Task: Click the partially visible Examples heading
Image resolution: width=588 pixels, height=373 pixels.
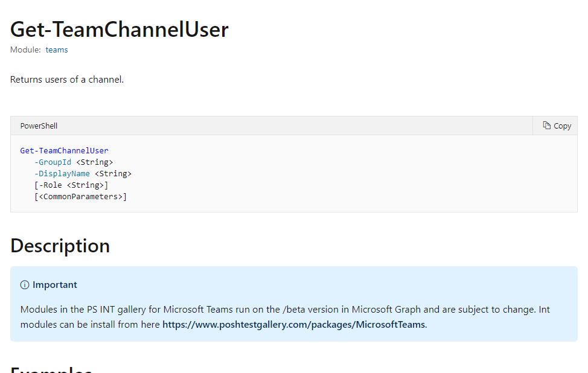Action: click(x=51, y=369)
